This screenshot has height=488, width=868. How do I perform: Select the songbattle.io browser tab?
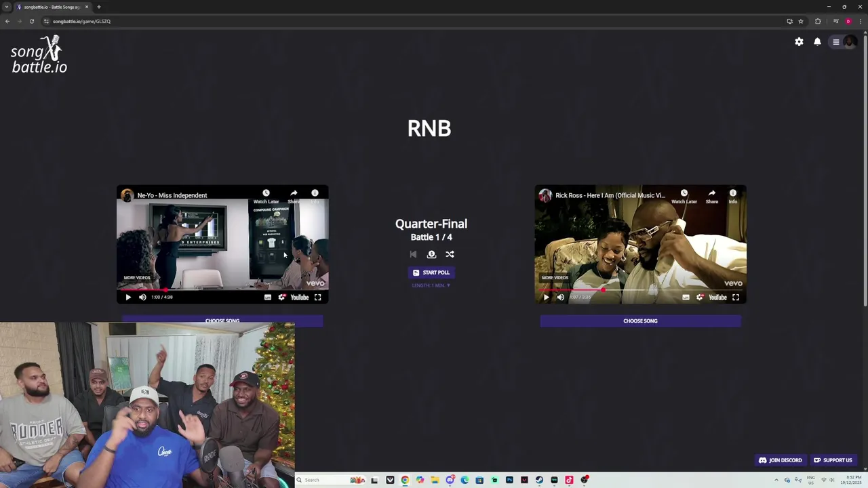tap(53, 7)
